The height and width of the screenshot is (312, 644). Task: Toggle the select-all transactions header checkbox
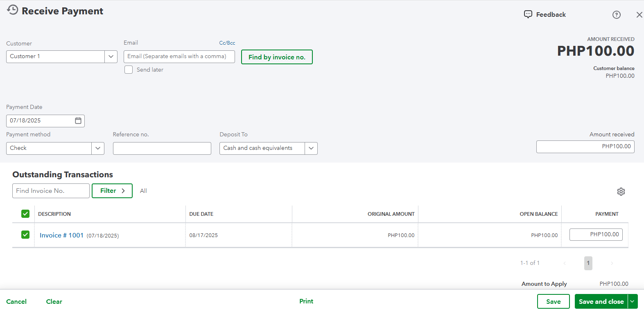click(25, 214)
